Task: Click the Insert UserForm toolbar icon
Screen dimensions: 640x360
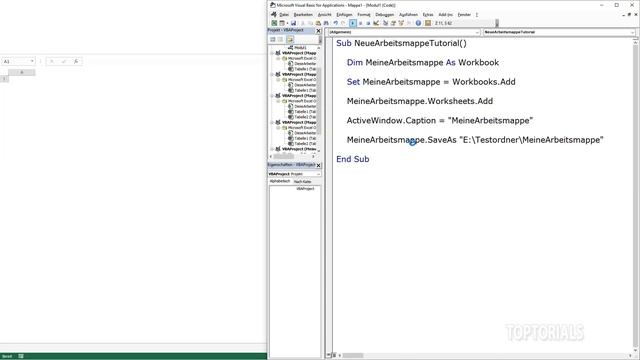Action: [x=282, y=23]
